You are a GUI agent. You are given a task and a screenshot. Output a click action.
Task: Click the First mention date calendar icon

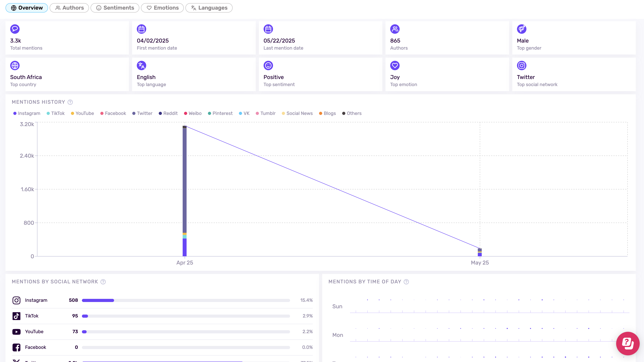coord(141,29)
